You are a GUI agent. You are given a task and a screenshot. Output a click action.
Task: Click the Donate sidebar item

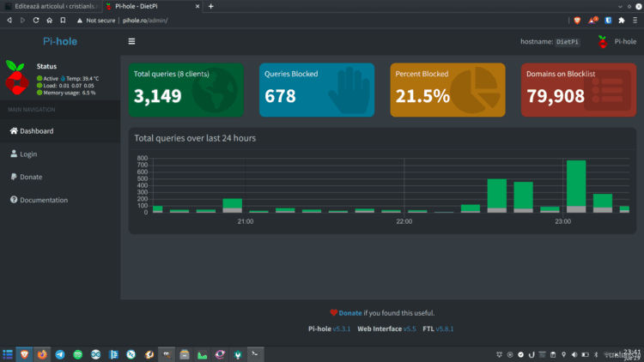coord(31,177)
